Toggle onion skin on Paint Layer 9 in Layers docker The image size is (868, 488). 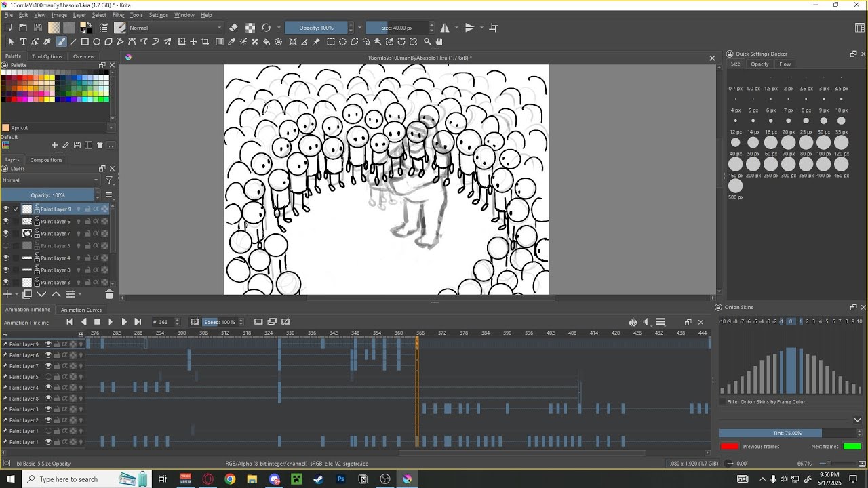pos(79,209)
